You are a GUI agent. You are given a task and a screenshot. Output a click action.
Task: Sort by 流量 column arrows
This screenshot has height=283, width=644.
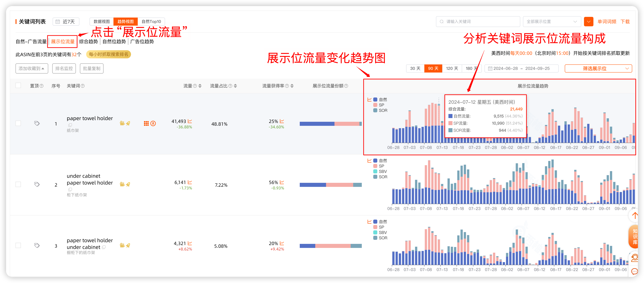(200, 86)
